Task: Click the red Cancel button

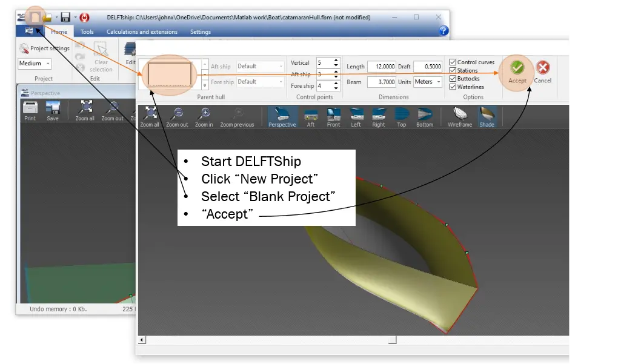Action: click(x=543, y=72)
